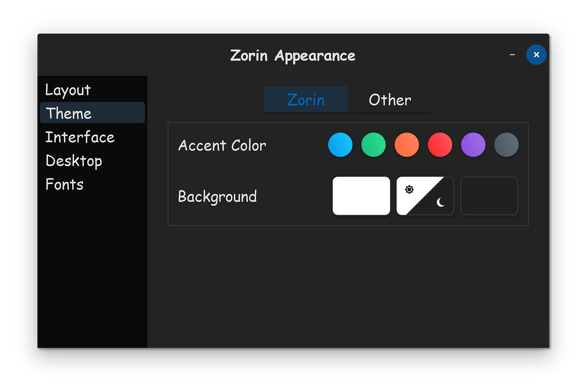Open the Layout settings section

click(x=68, y=90)
